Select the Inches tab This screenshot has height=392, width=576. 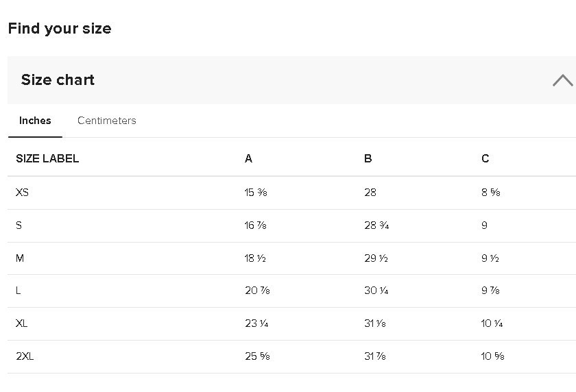[x=35, y=121]
